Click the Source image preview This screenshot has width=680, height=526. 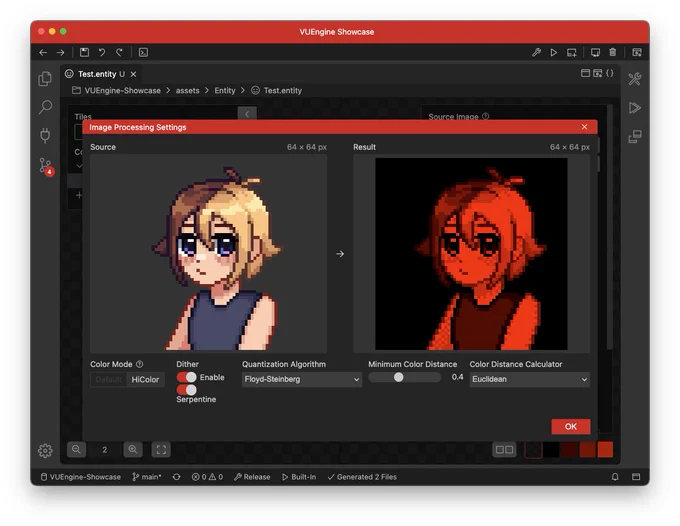point(209,254)
